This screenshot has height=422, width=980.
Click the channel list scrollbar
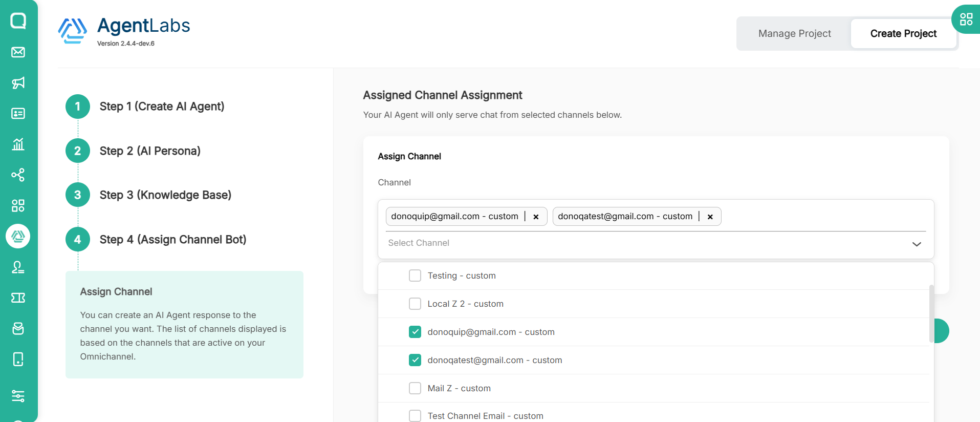(931, 313)
